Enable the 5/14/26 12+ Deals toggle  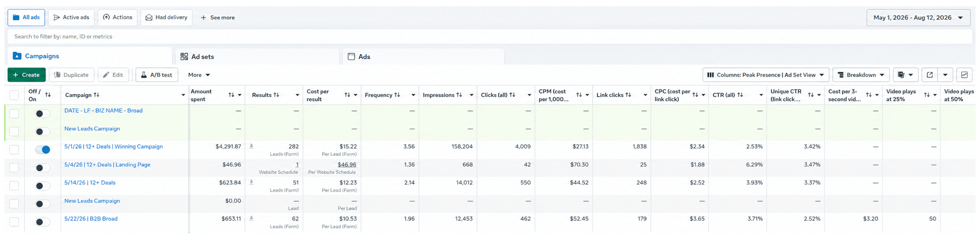(43, 186)
